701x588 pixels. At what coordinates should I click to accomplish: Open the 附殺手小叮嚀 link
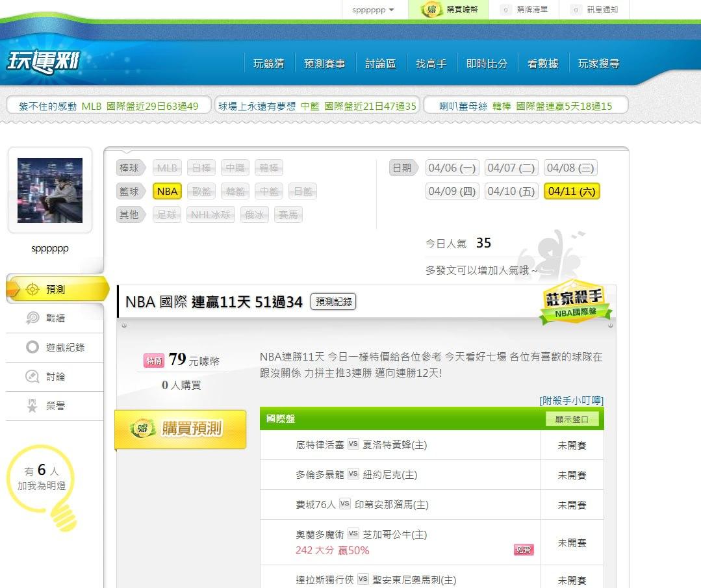pyautogui.click(x=571, y=400)
